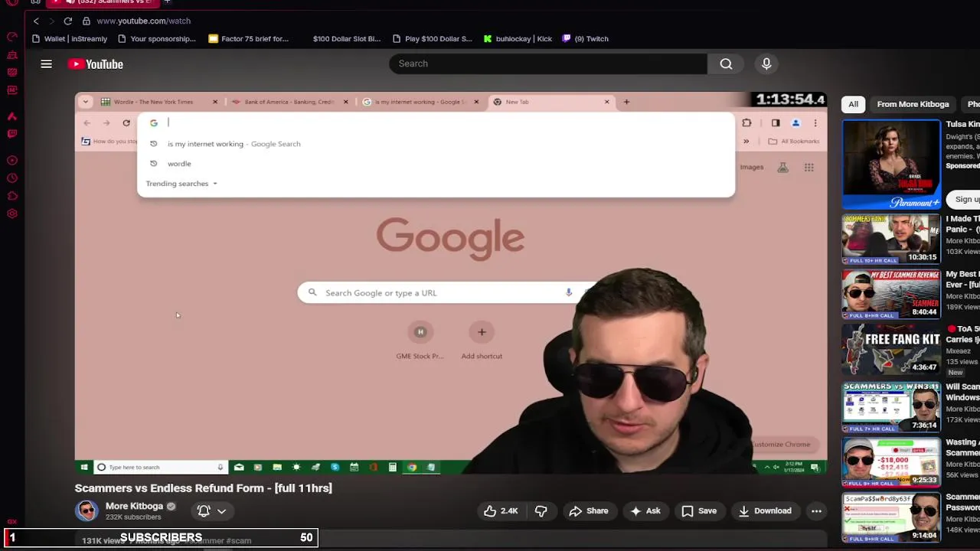Click Chrome three-dot menu inside the video

click(x=815, y=122)
